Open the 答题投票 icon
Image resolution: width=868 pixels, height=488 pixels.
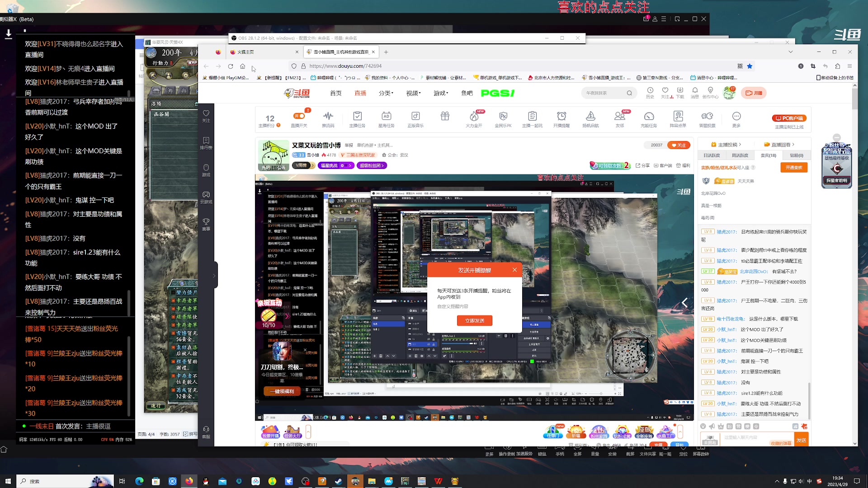(707, 116)
